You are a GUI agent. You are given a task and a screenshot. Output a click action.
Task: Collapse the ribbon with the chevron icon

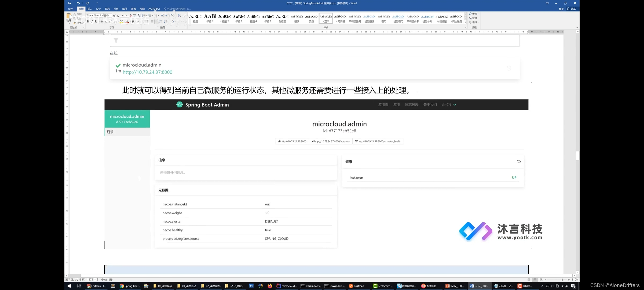pos(577,27)
